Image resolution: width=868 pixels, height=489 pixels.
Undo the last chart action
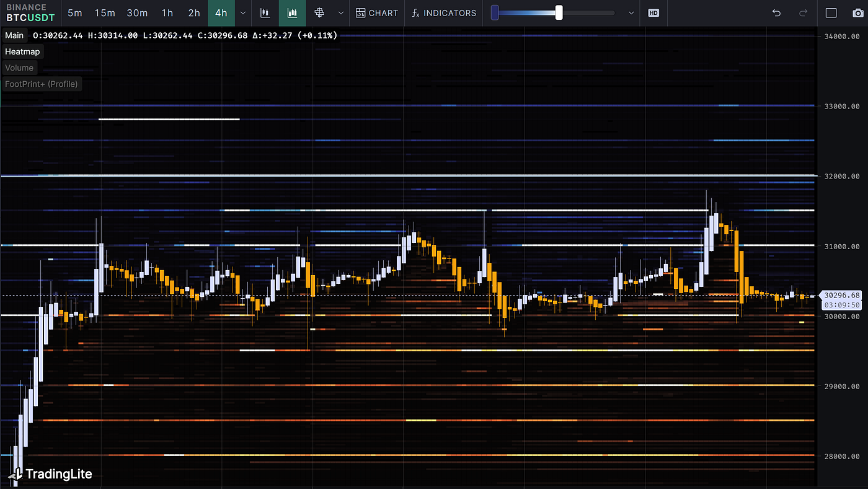pyautogui.click(x=776, y=13)
